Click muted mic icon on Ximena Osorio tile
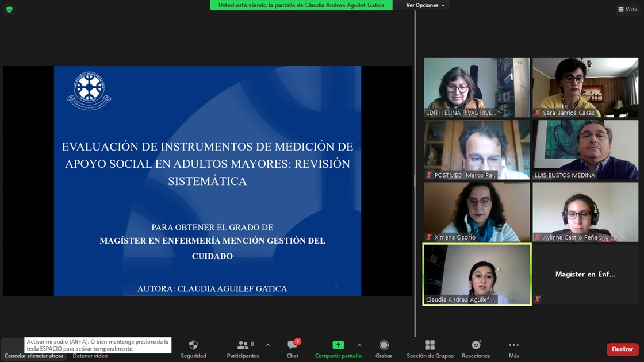The height and width of the screenshot is (362, 644). 429,237
